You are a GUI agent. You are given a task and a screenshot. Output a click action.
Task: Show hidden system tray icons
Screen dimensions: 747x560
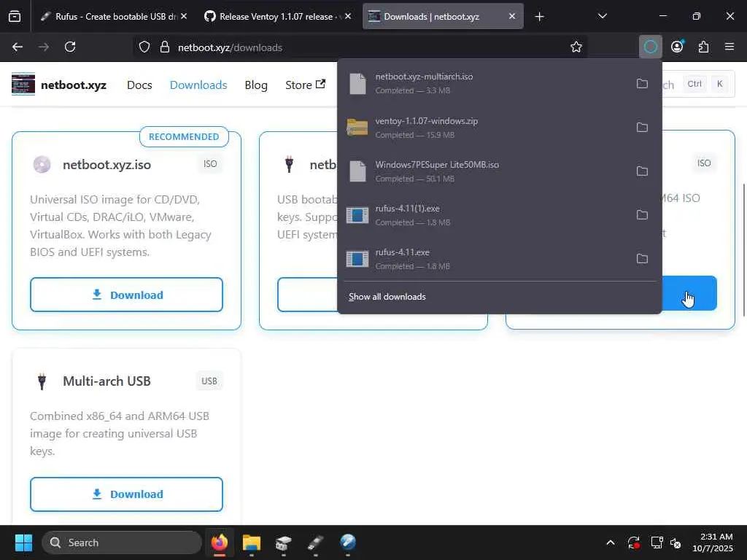tap(611, 542)
